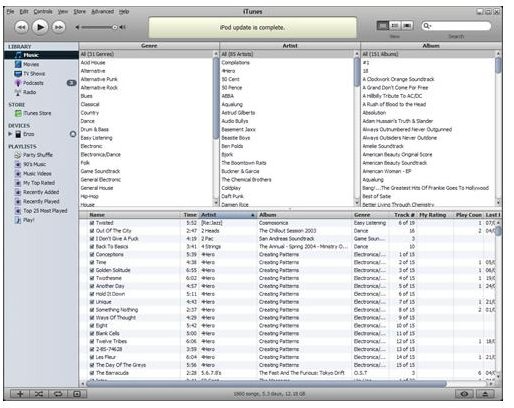
Task: Uncheck the song Another Day
Action: [92, 286]
